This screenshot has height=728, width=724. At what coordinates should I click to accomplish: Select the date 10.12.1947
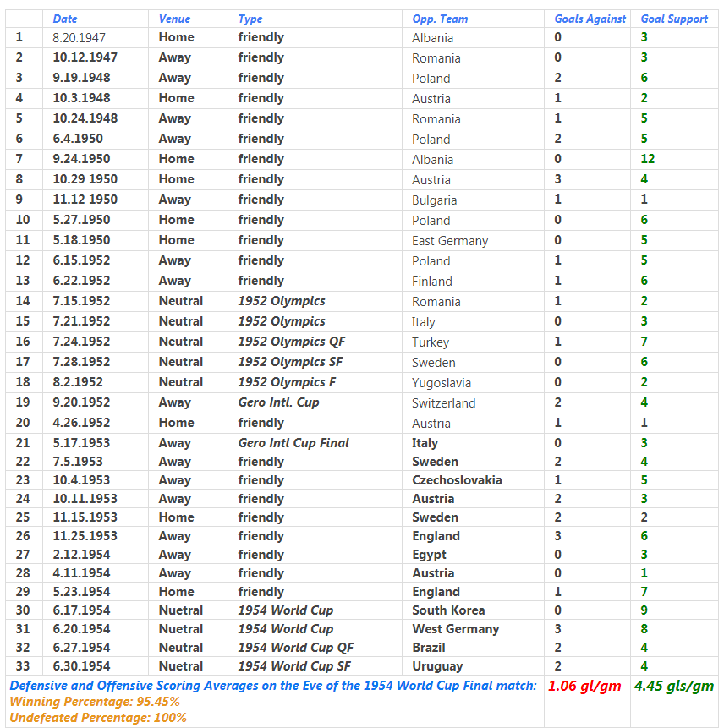point(85,57)
